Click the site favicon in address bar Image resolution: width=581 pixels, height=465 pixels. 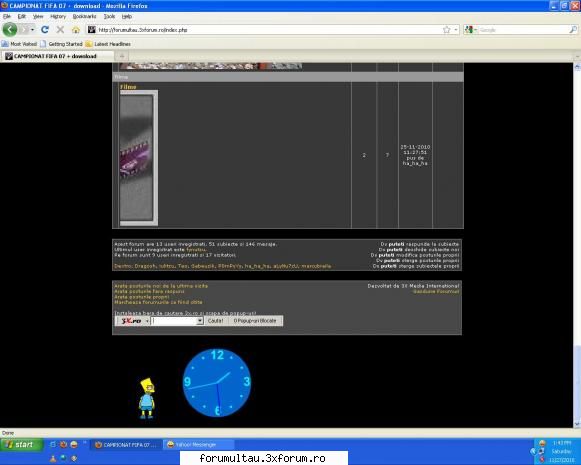tap(92, 30)
